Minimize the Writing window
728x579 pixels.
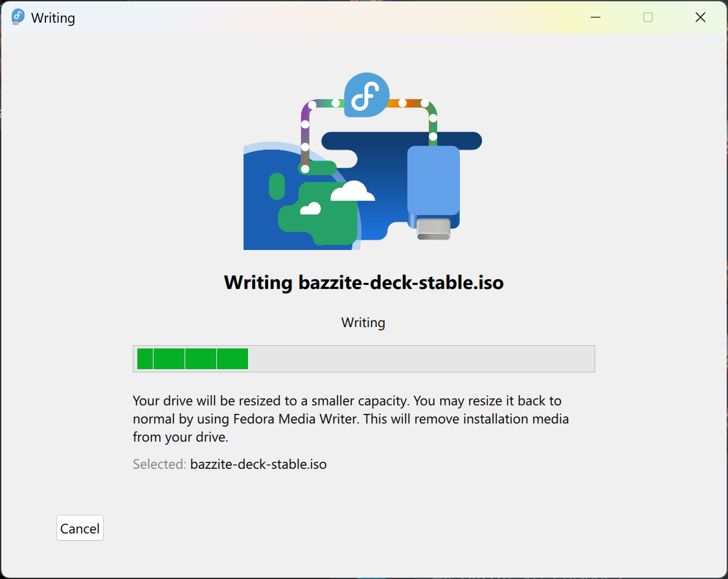coord(595,17)
